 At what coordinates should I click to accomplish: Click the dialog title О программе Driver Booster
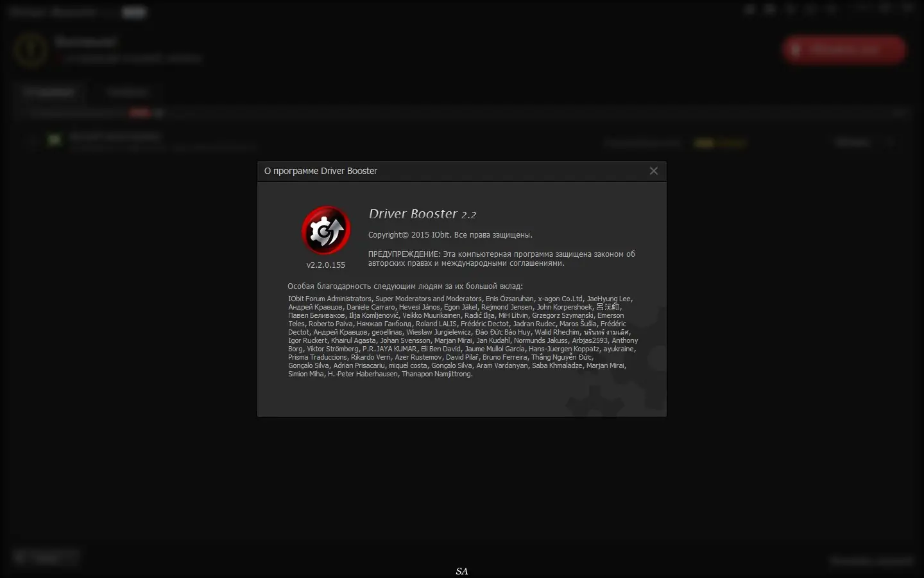click(321, 171)
